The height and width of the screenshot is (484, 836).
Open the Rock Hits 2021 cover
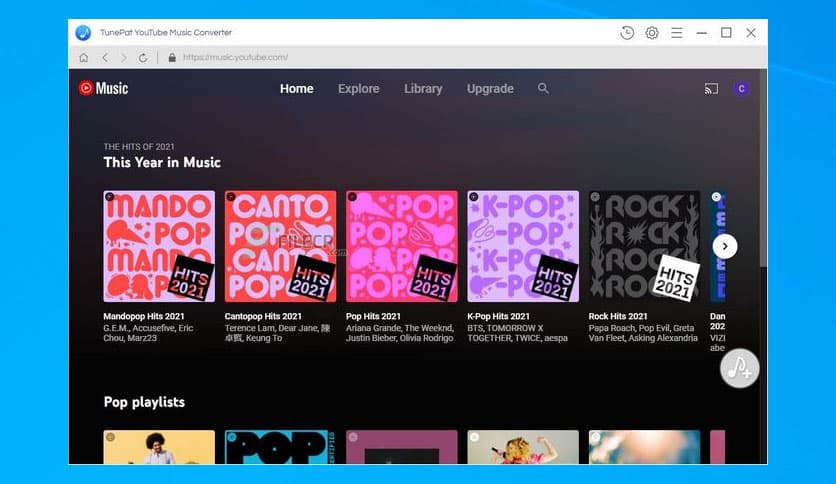[x=644, y=246]
